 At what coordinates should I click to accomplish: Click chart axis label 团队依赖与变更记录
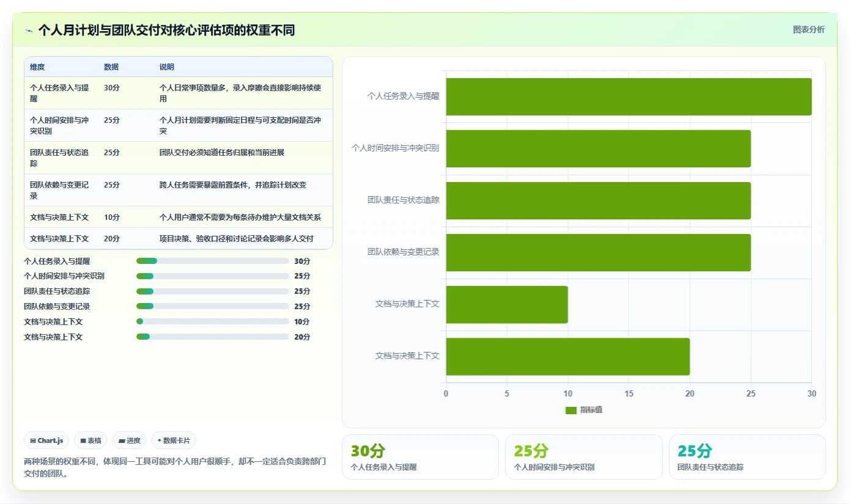point(403,252)
